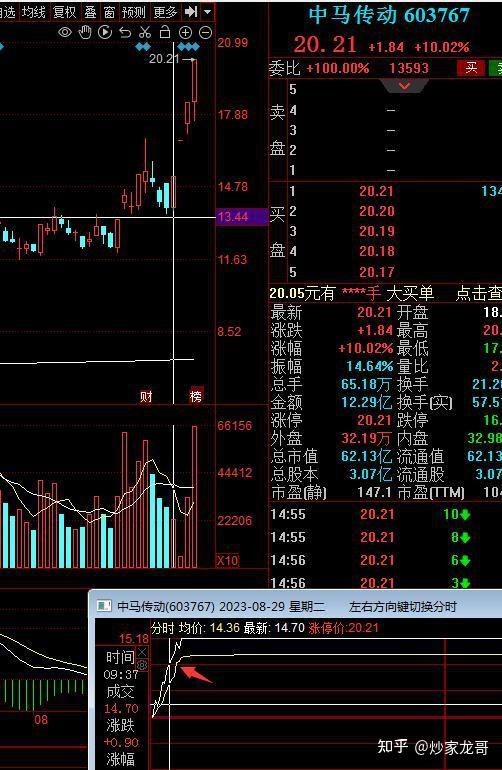Click the purple 13.44 price axis marker

tap(242, 217)
